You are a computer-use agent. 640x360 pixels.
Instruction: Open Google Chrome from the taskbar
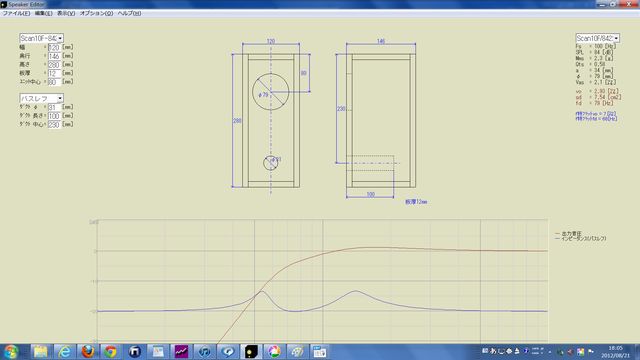click(x=111, y=351)
